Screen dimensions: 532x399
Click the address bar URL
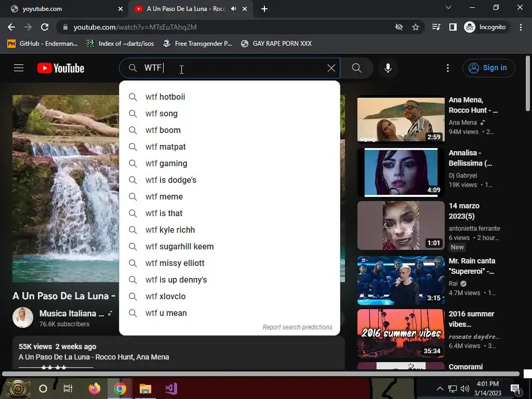point(135,27)
